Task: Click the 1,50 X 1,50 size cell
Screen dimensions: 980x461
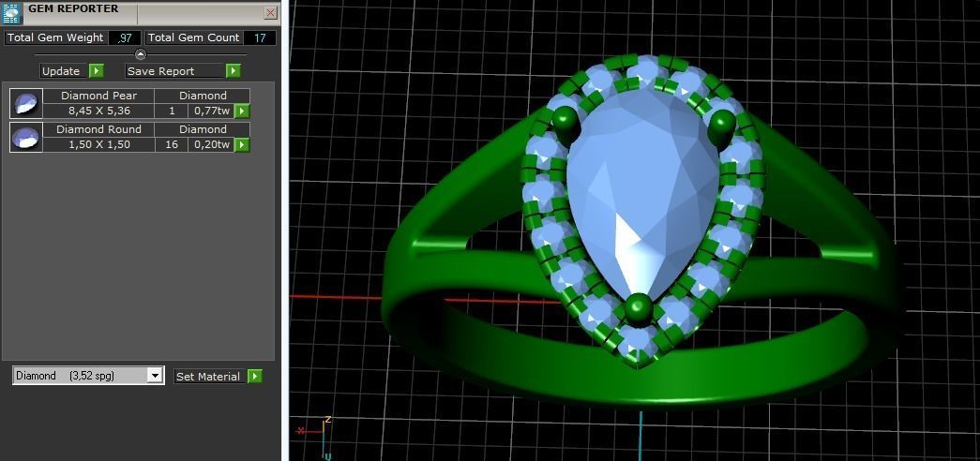Action: pyautogui.click(x=98, y=145)
